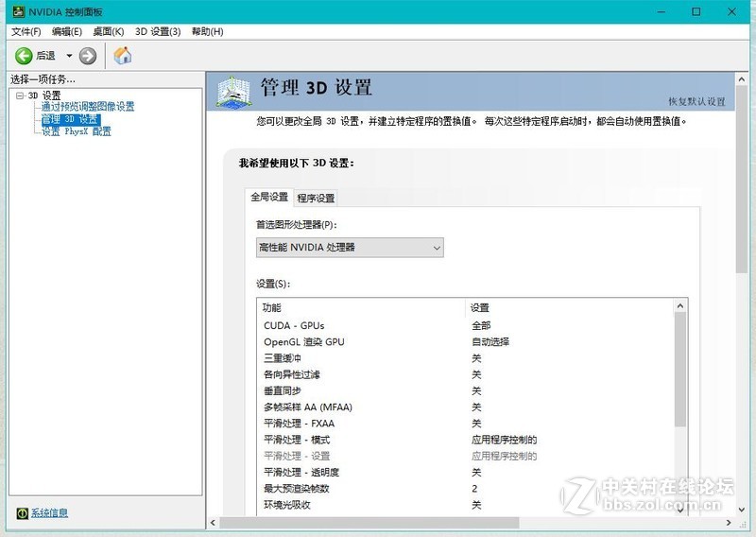
Task: Switch to the 全局设置 tab
Action: [x=269, y=197]
